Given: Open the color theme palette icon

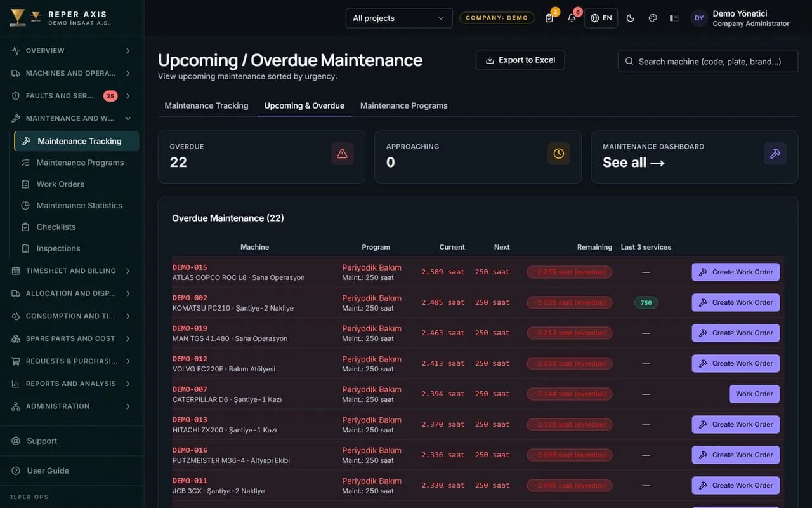Looking at the screenshot, I should pos(653,18).
